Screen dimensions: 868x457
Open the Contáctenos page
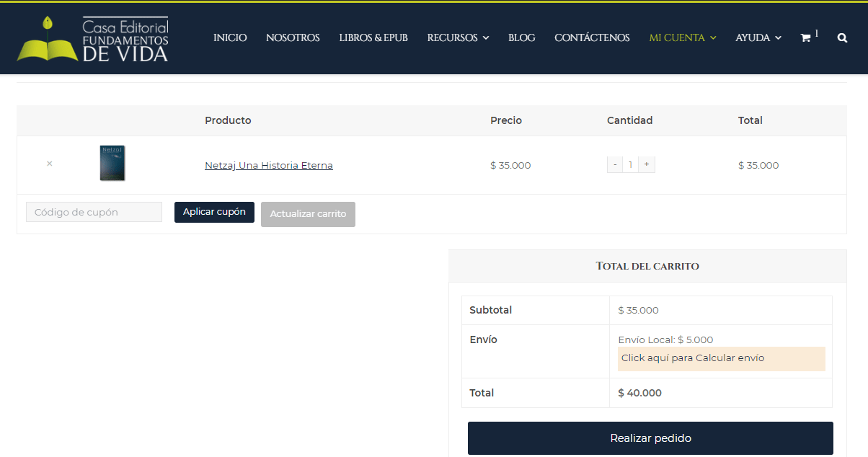tap(592, 37)
